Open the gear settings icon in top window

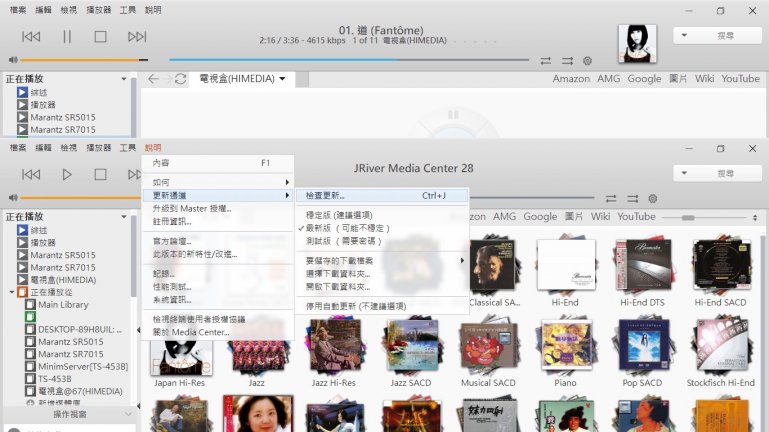pyautogui.click(x=587, y=61)
